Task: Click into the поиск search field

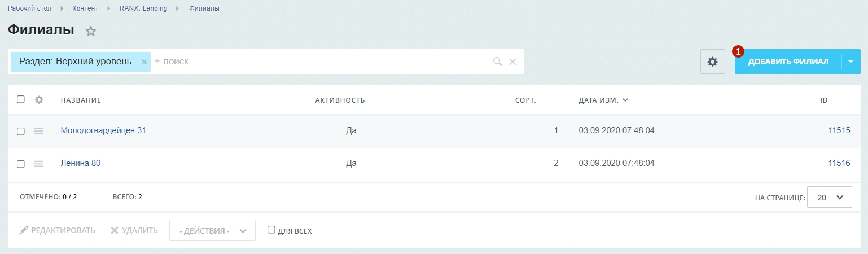Action: pyautogui.click(x=322, y=62)
